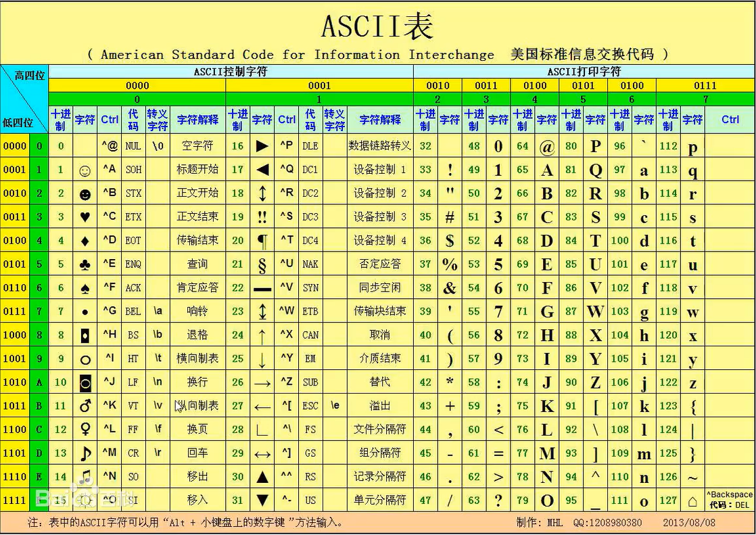Image resolution: width=756 pixels, height=535 pixels.
Task: Click the "低四位" corner label
Action: pos(18,122)
